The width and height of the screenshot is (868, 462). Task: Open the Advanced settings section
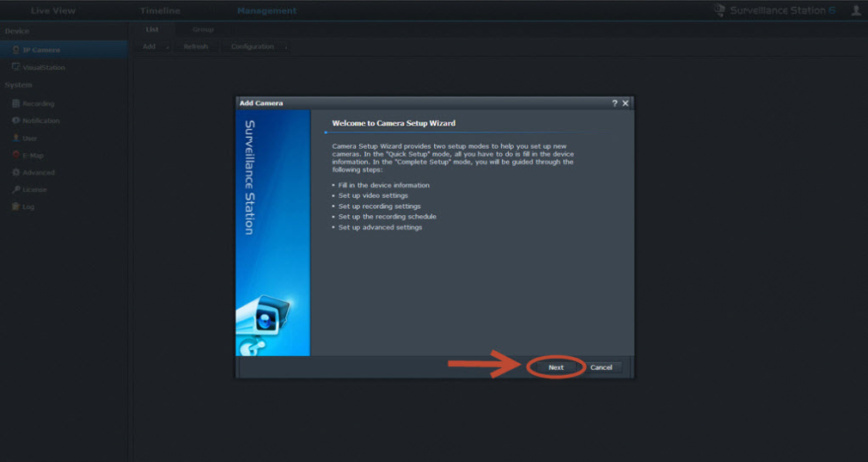tap(39, 172)
